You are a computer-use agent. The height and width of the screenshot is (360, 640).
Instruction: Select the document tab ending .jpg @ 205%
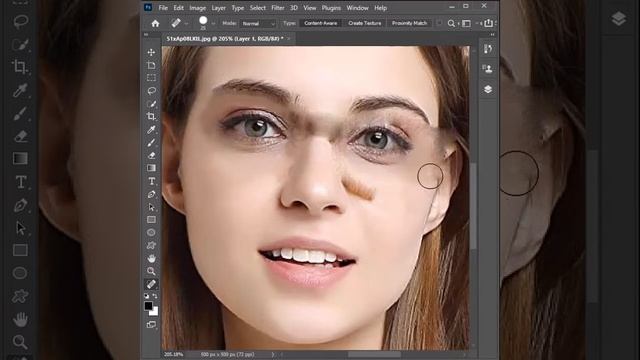click(225, 39)
